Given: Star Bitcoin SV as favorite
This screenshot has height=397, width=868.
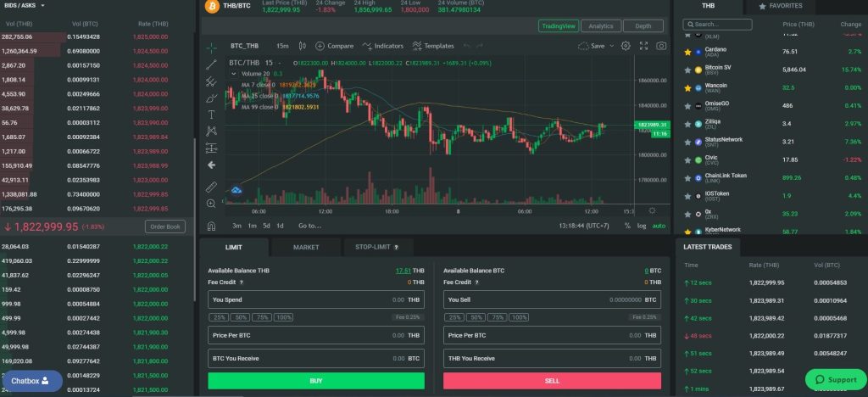Looking at the screenshot, I should pos(687,70).
